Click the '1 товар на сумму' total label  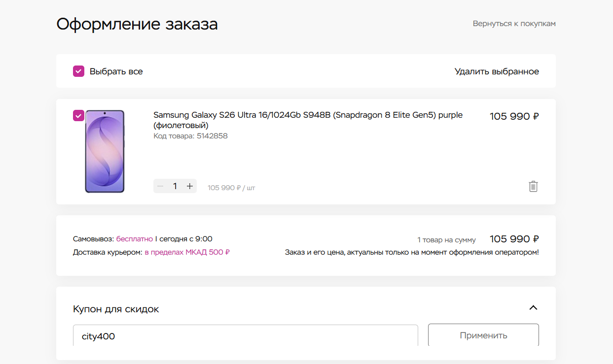pyautogui.click(x=446, y=240)
